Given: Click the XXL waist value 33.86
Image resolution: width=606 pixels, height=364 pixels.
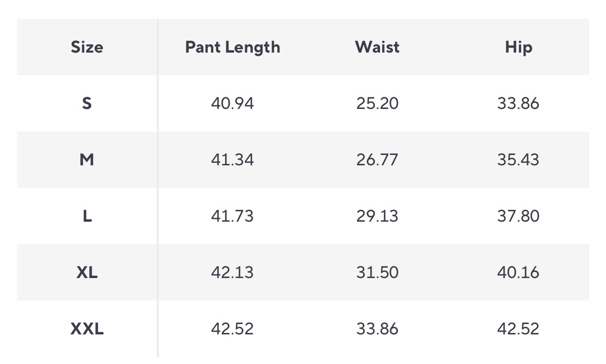Looking at the screenshot, I should coord(377,329).
